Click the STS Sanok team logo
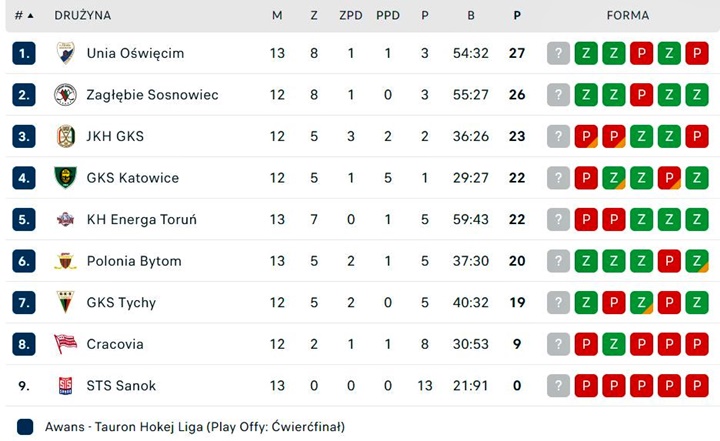 [x=65, y=386]
